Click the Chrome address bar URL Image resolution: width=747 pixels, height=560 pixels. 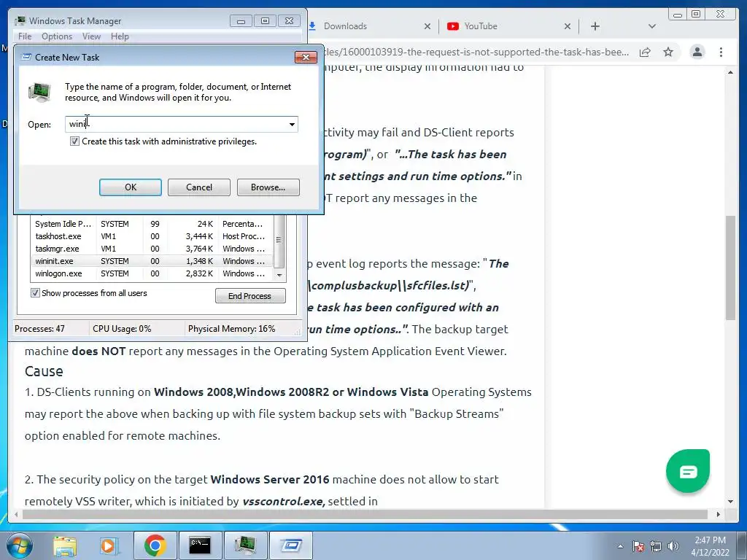[476, 52]
